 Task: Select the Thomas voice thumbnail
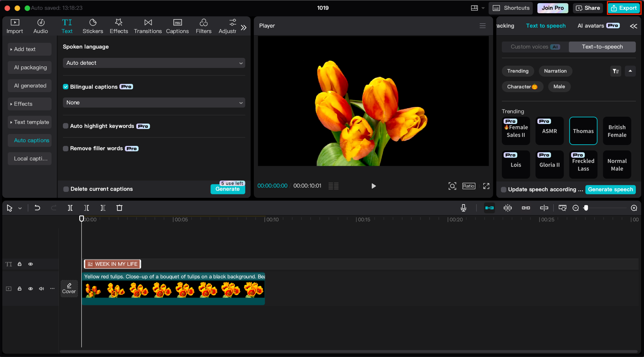pyautogui.click(x=583, y=131)
